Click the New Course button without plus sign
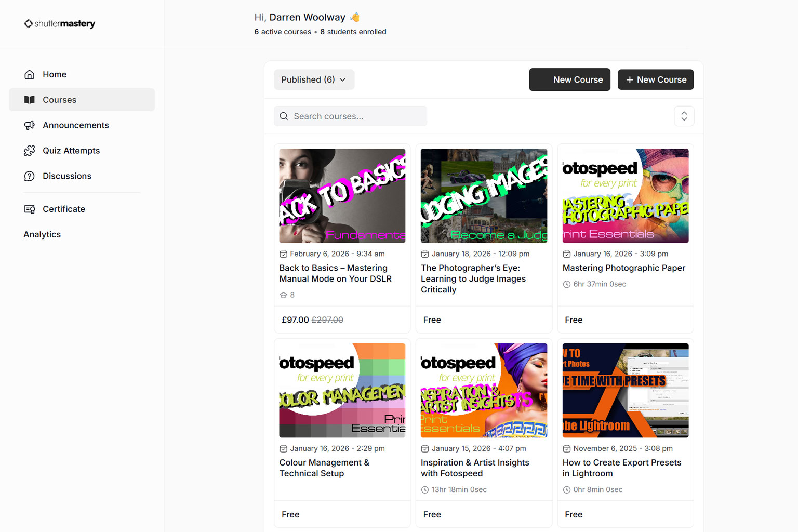This screenshot has height=532, width=798. pyautogui.click(x=569, y=79)
